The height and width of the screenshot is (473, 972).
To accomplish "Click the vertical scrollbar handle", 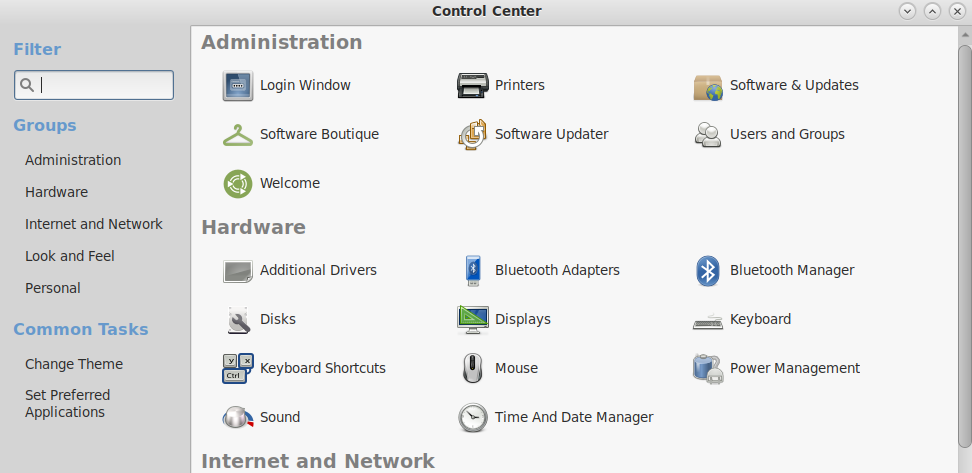I will tap(965, 245).
